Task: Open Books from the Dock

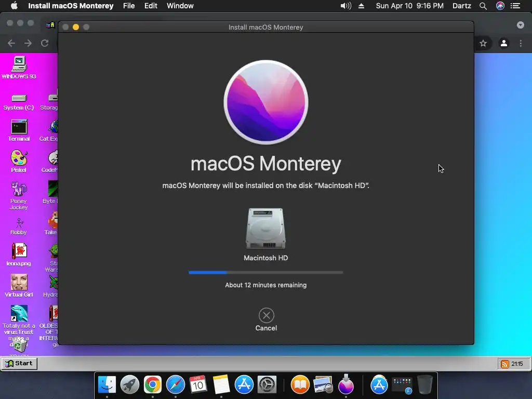Action: tap(300, 384)
